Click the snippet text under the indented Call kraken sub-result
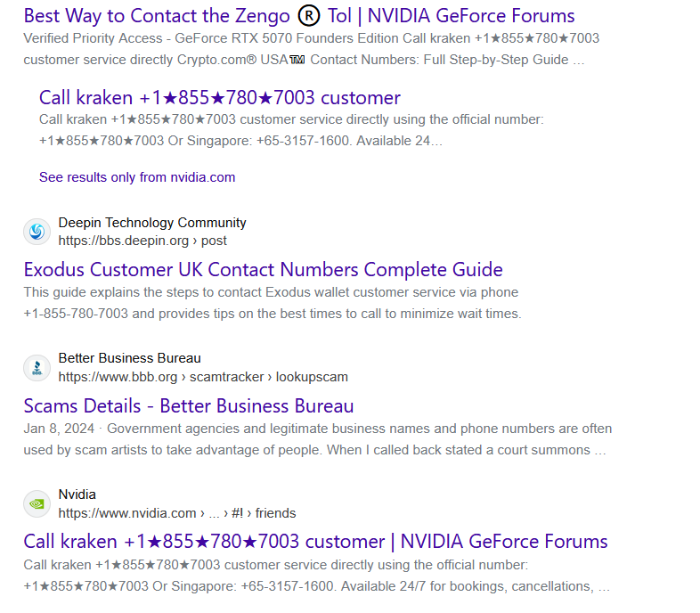Viewport: 700px width, 613px height. pos(290,130)
